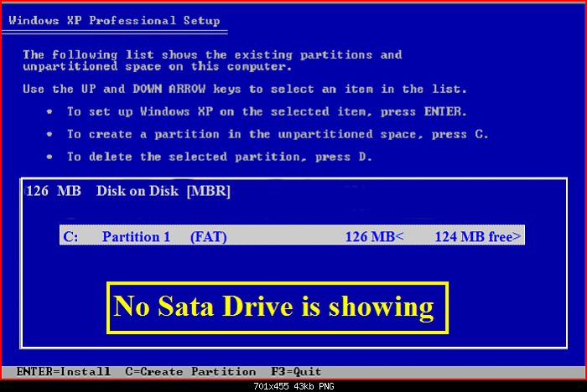Click the '126 MB Disk on Disk [MBR]' line
The width and height of the screenshot is (587, 392).
coord(128,191)
